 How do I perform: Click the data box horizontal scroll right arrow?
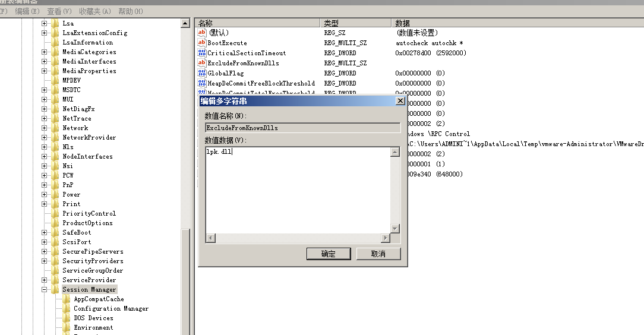pyautogui.click(x=385, y=238)
